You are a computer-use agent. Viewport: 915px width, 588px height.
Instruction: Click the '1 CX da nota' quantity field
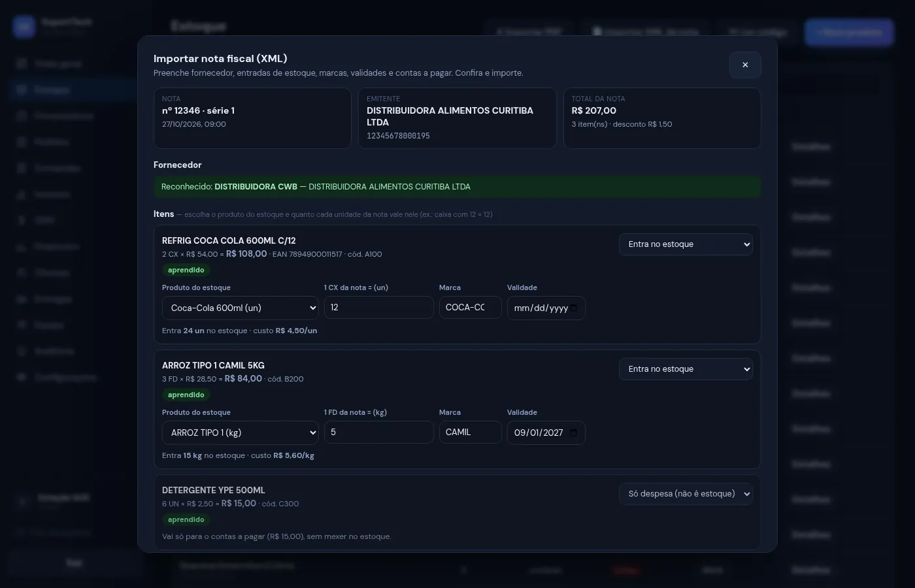[379, 308]
